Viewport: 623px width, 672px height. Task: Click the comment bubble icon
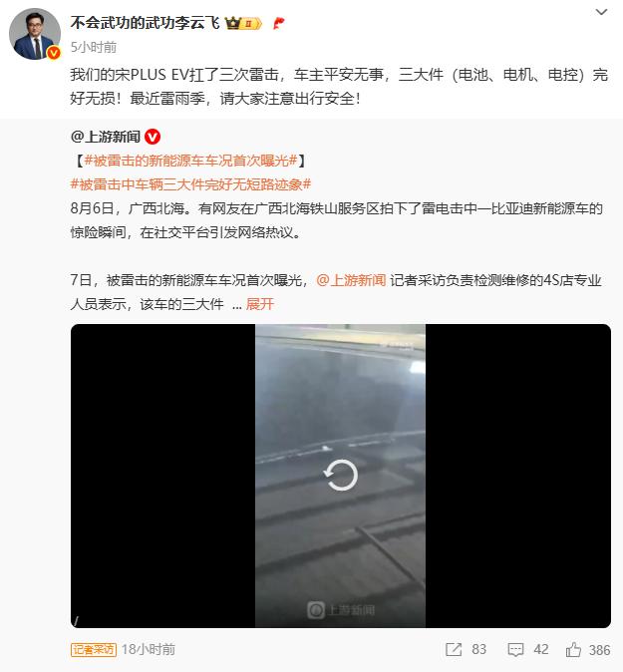pyautogui.click(x=515, y=650)
